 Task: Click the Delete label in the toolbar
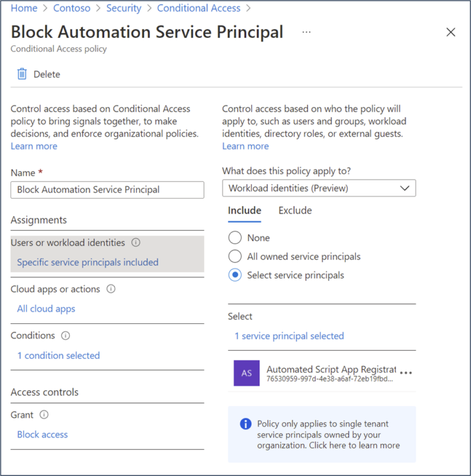point(47,74)
